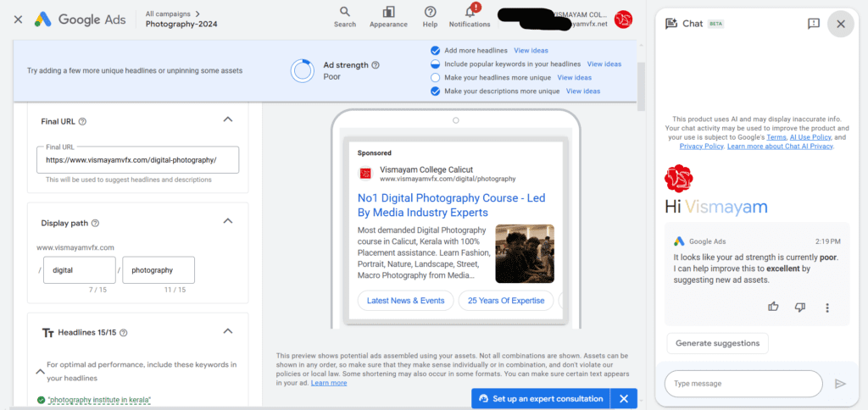Open the chat message three-dot menu
This screenshot has width=868, height=410.
pos(827,307)
